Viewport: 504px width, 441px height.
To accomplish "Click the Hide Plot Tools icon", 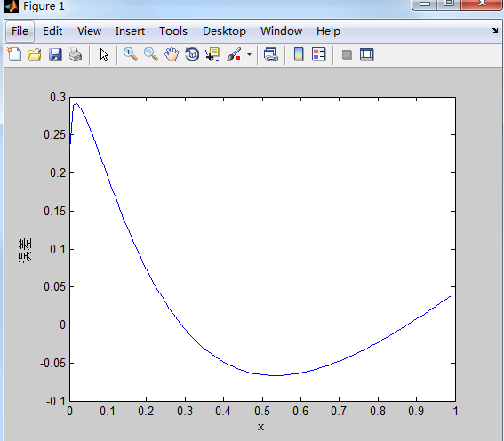I will click(347, 54).
